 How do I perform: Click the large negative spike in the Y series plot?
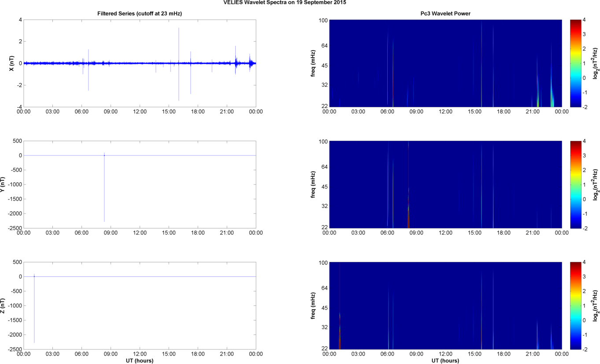point(104,189)
